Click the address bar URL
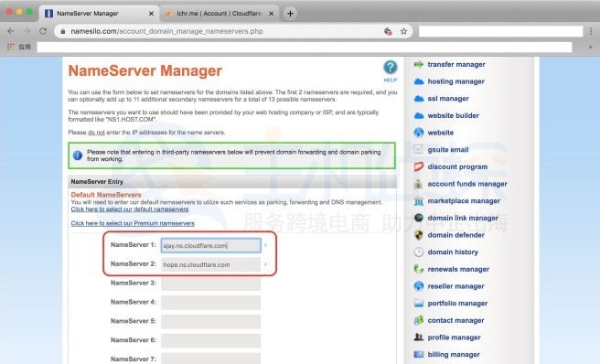 (x=166, y=31)
